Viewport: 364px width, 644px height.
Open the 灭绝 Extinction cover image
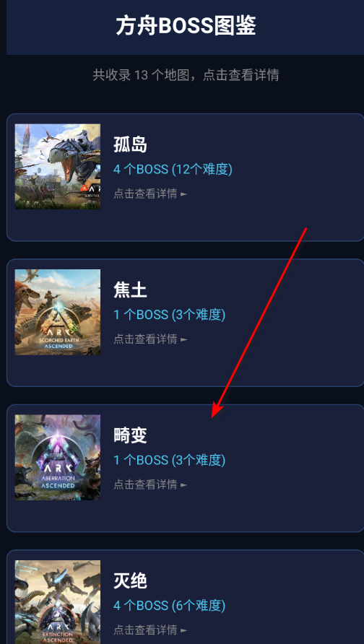pyautogui.click(x=58, y=601)
